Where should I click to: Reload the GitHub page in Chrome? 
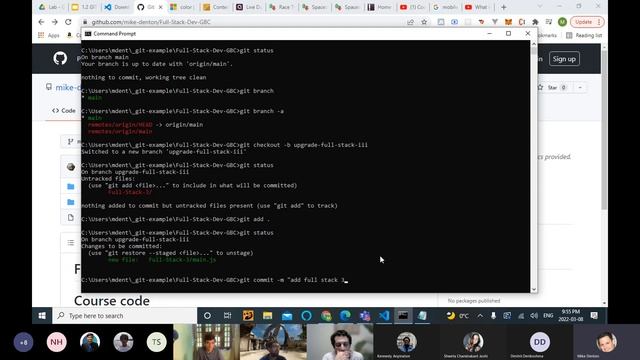point(68,22)
